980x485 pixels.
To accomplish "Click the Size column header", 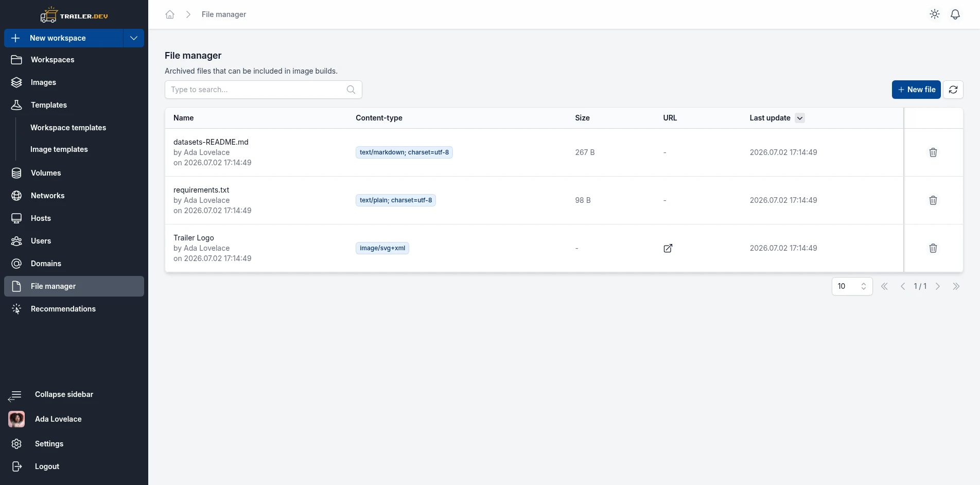I will tap(582, 118).
